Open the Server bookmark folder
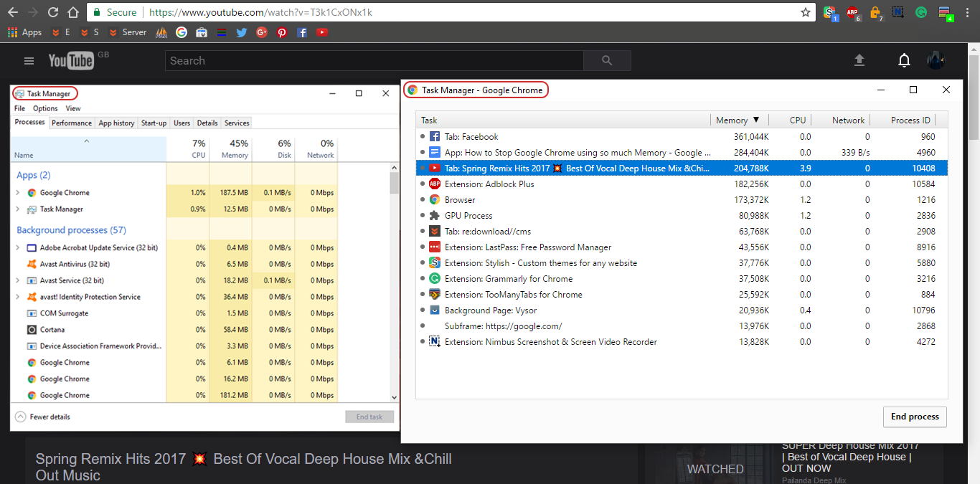 pos(128,32)
